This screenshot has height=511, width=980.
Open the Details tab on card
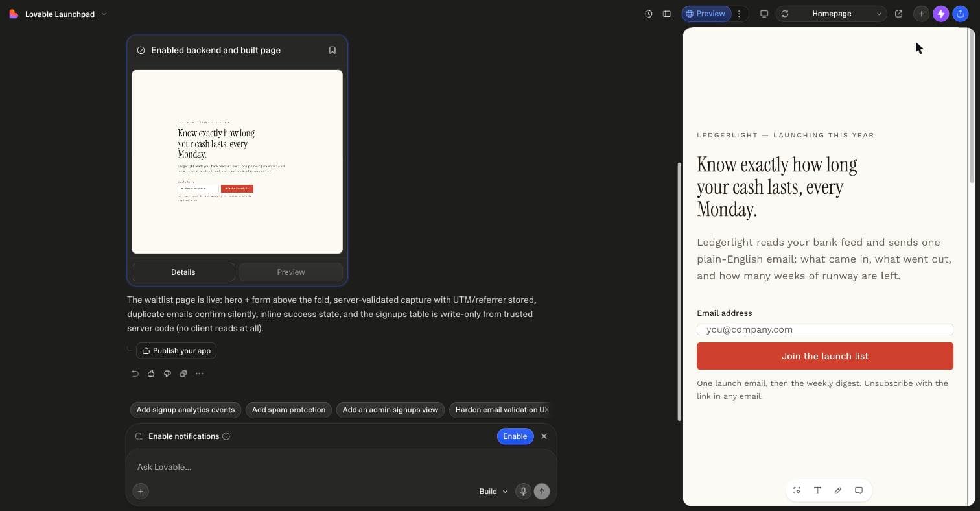click(183, 272)
